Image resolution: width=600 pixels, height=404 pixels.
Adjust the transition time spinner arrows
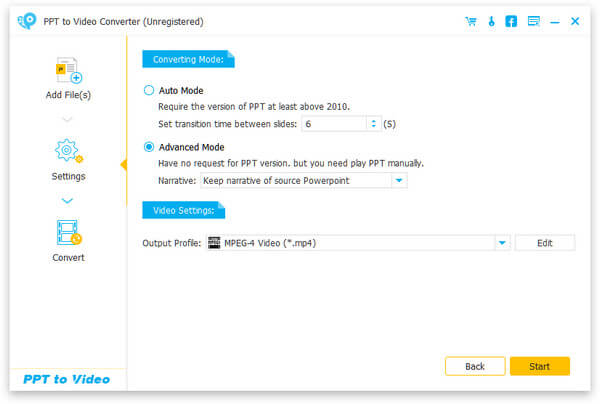(373, 124)
